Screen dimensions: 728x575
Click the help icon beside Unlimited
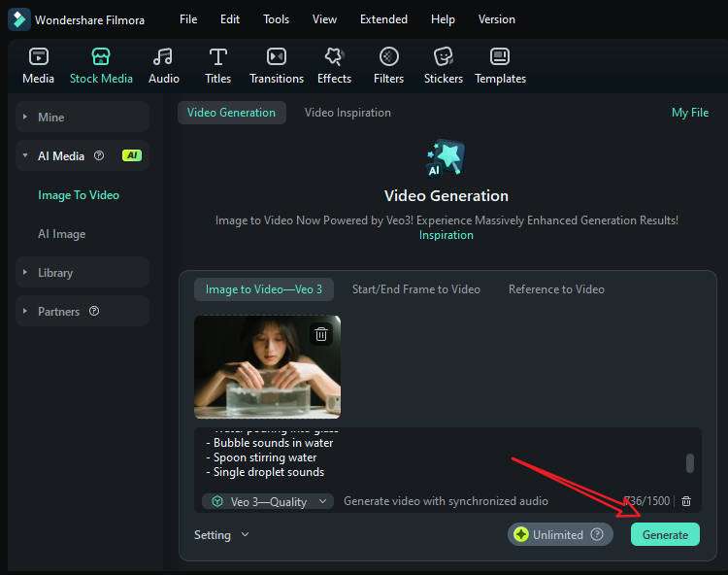click(597, 534)
